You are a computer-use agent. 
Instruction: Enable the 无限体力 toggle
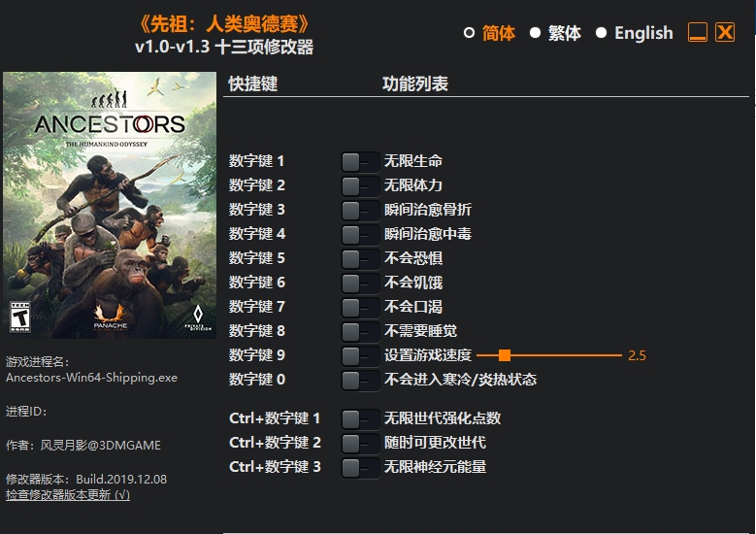click(360, 186)
